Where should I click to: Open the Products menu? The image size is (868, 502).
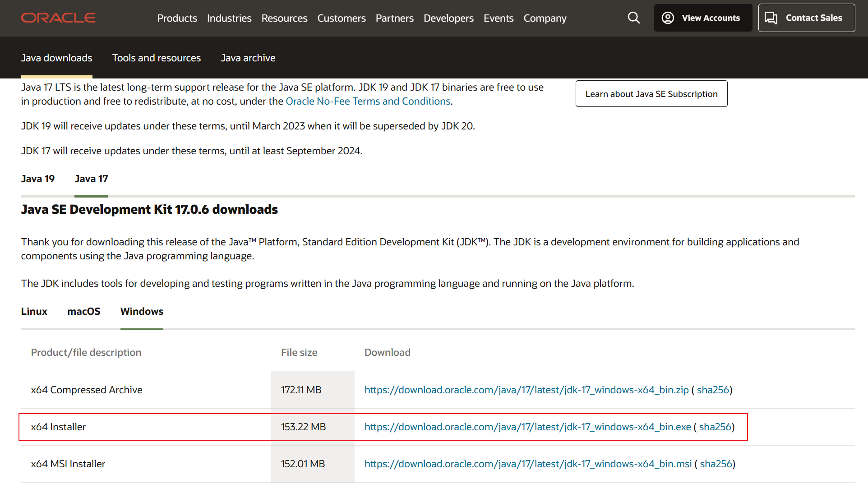(177, 18)
